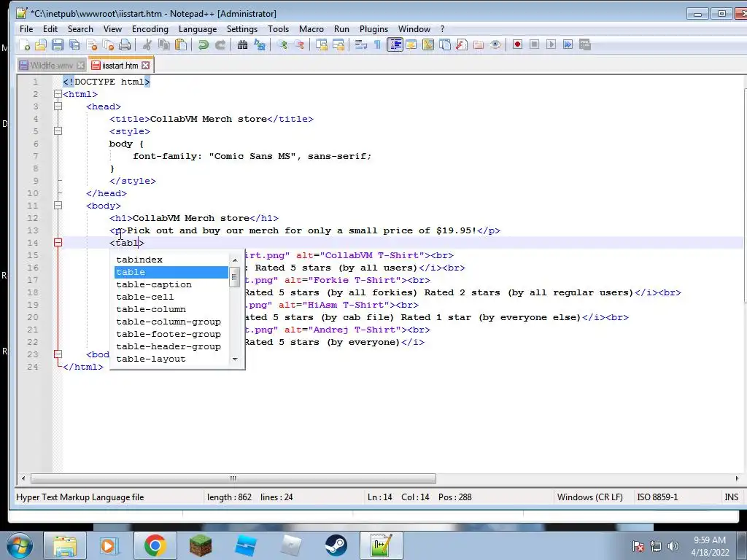This screenshot has width=747, height=560.
Task: Click the Save All toolbar icon
Action: 75,44
